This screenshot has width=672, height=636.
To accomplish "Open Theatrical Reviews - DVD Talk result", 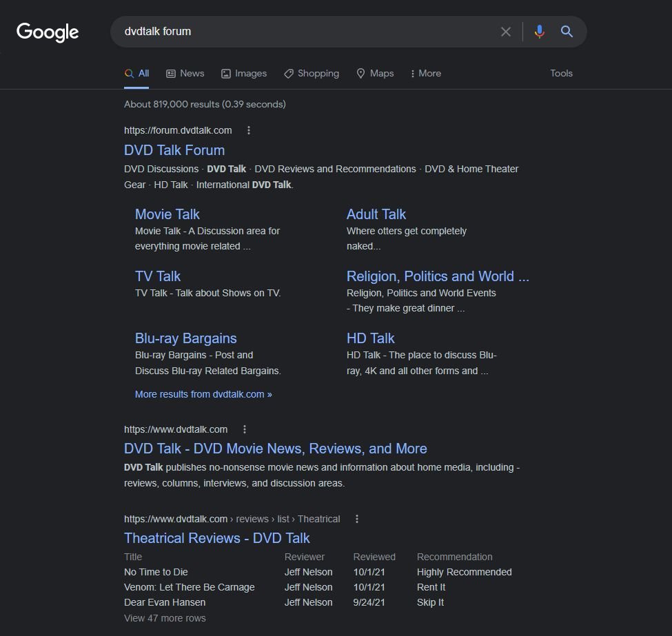I will [x=217, y=538].
